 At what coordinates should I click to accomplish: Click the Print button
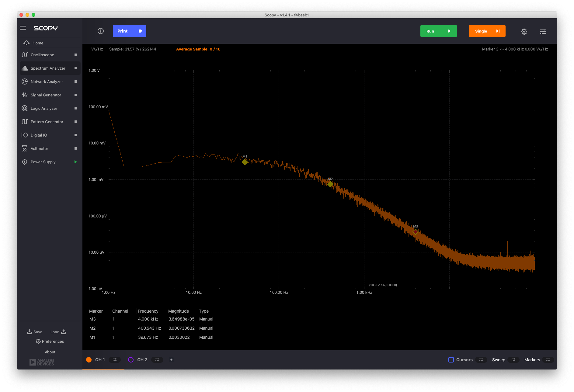click(x=130, y=31)
